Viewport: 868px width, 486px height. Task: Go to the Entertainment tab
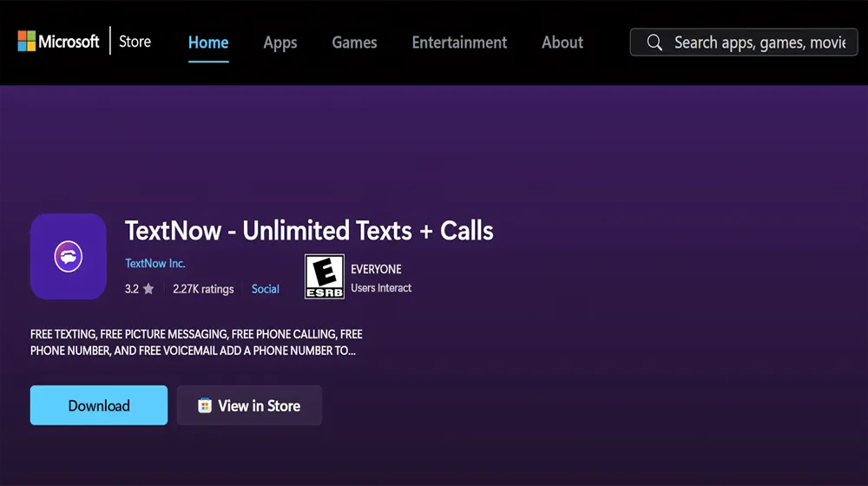click(x=459, y=43)
